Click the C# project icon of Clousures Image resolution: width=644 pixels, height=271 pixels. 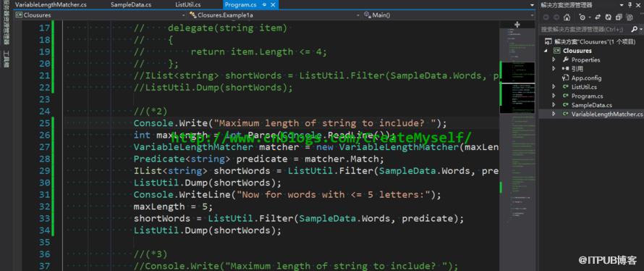click(x=557, y=51)
